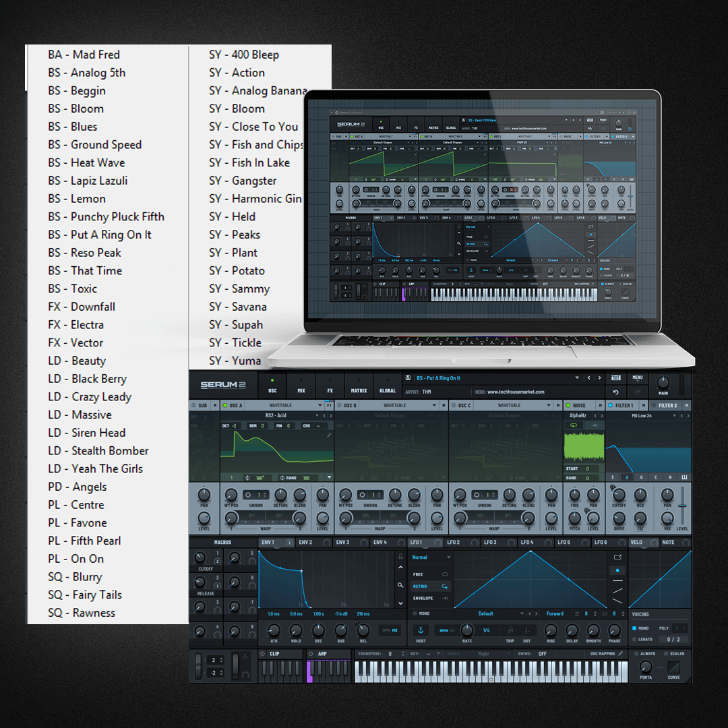The height and width of the screenshot is (728, 728).
Task: Select LFO ramp-up line tool
Action: click(617, 590)
